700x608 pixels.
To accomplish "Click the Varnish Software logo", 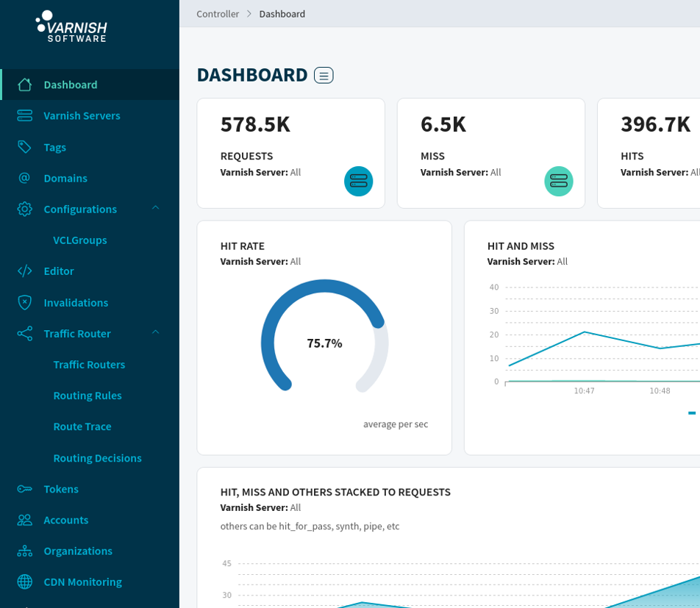I will (71, 26).
